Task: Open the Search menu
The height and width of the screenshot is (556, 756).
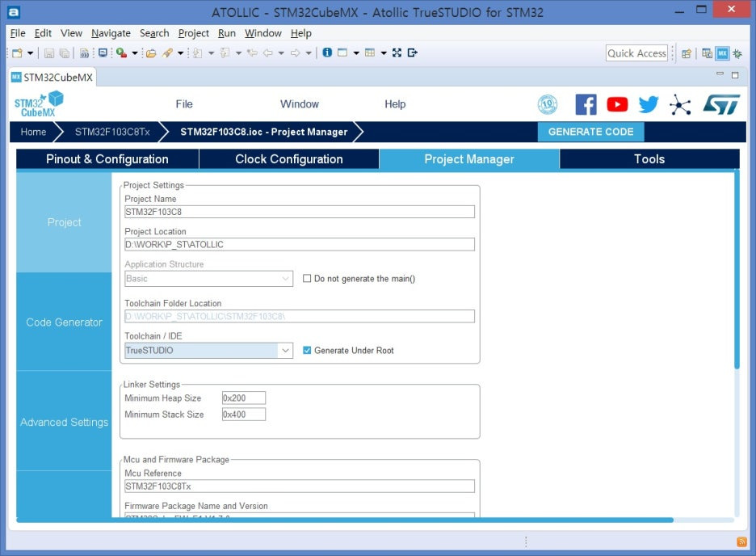Action: [x=154, y=33]
